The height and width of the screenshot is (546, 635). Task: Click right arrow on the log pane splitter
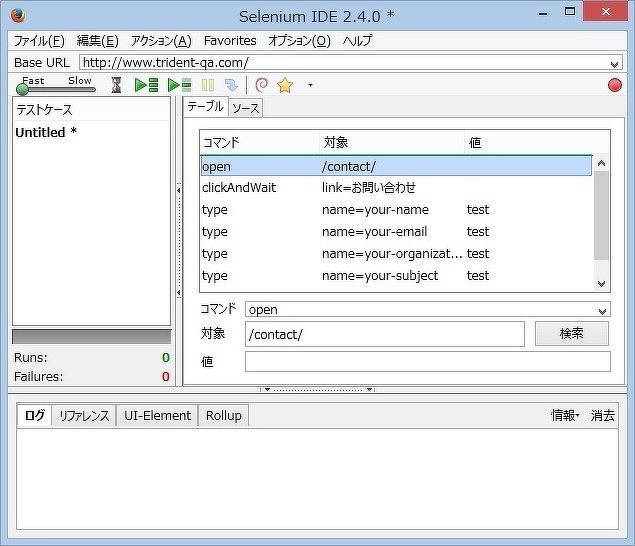click(369, 389)
